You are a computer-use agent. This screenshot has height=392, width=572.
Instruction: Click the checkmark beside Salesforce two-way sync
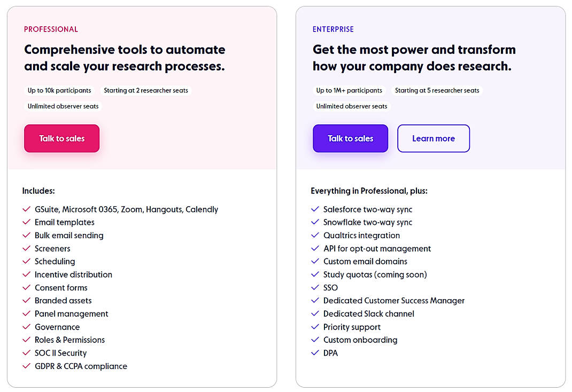314,209
